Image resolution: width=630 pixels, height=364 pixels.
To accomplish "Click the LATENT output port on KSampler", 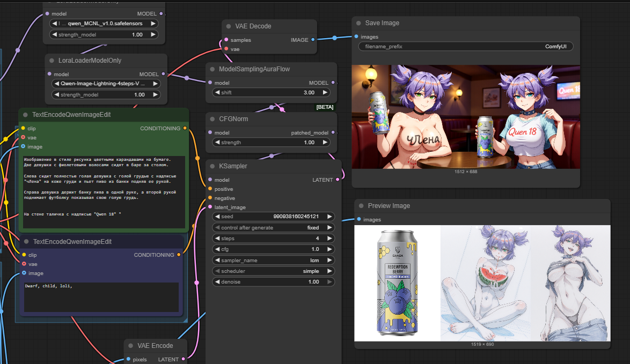I will pyautogui.click(x=338, y=180).
